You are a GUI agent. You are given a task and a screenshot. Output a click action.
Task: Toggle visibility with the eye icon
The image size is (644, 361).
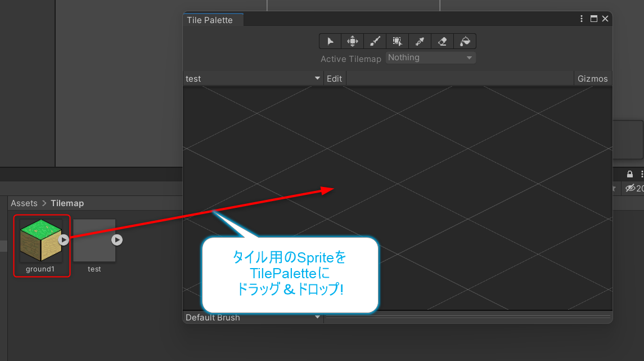pos(631,188)
